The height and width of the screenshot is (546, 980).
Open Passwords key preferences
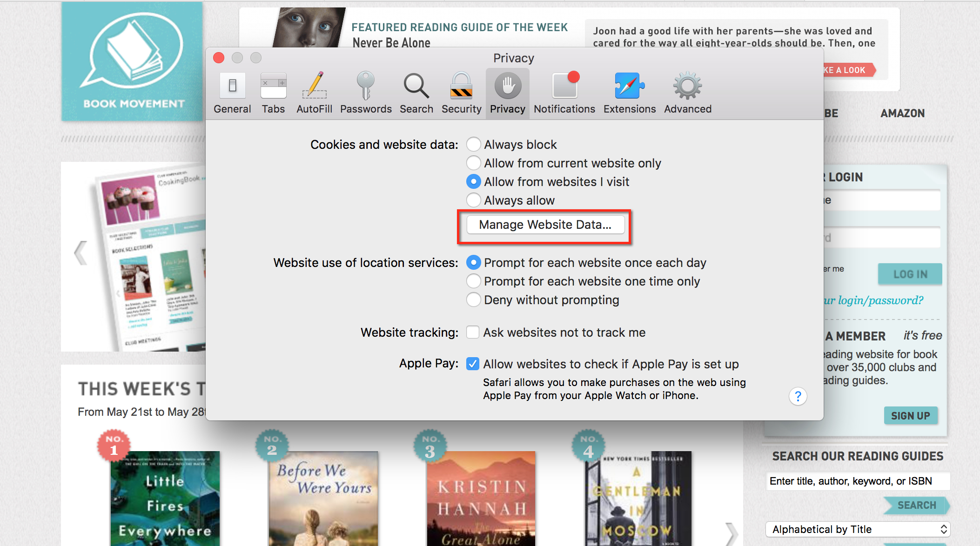click(x=366, y=93)
